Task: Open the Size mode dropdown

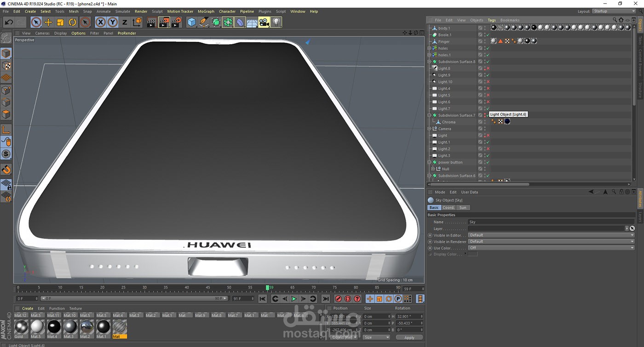Action: pyautogui.click(x=376, y=337)
